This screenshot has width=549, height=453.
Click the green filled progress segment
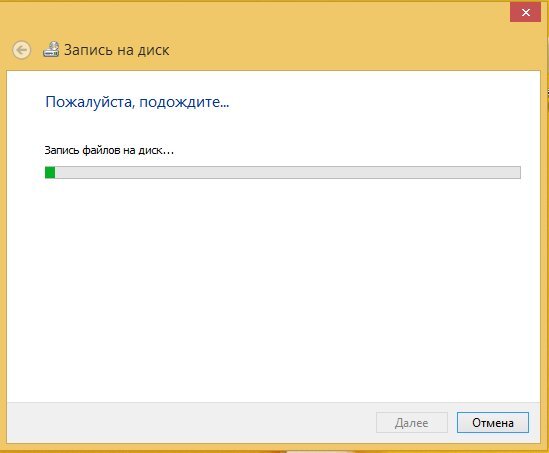coord(50,173)
